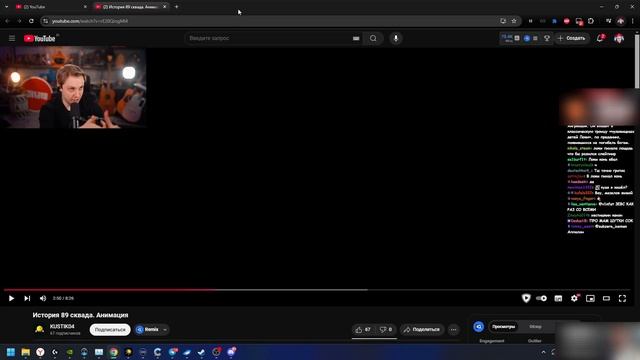This screenshot has width=640, height=360.
Task: Click the blue IQ badge icon
Action: click(478, 327)
